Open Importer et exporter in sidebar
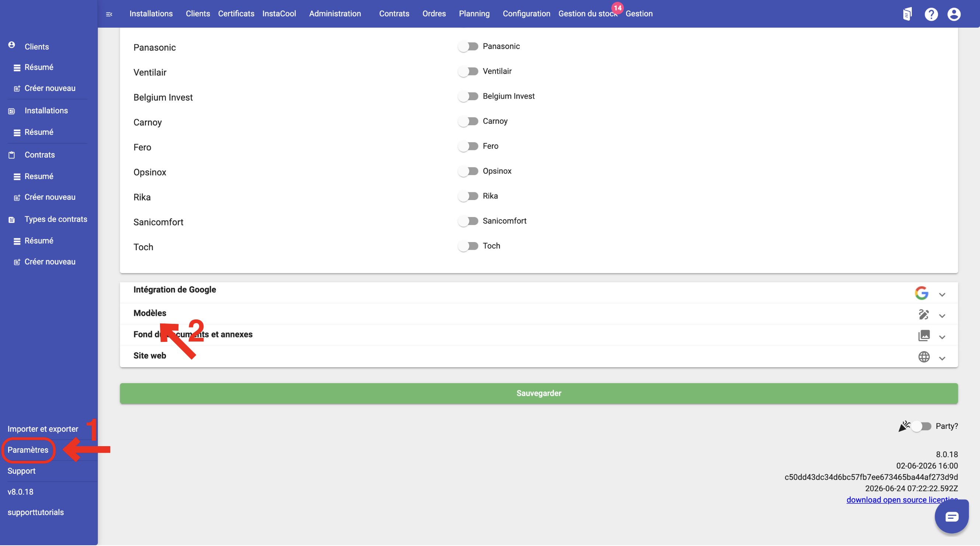 pos(43,429)
